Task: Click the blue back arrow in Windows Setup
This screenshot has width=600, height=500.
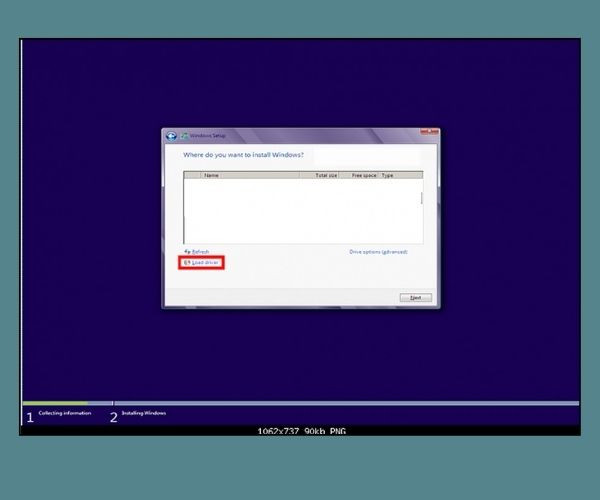Action: [171, 136]
